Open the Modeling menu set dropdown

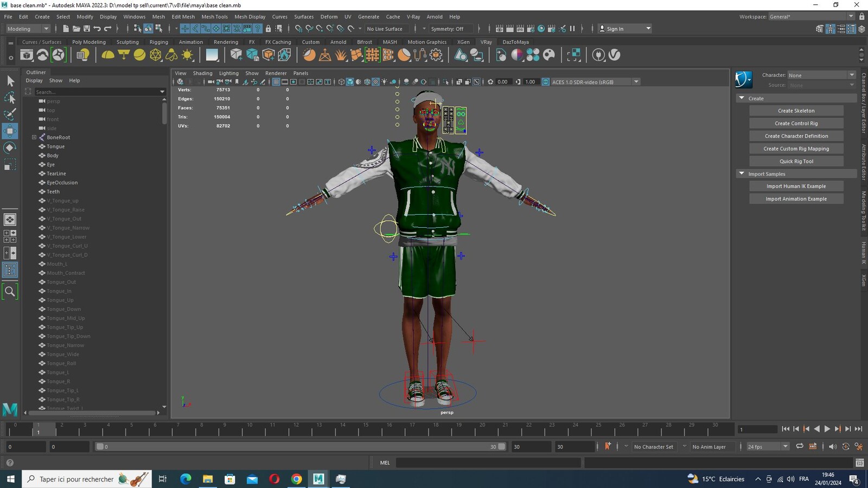[27, 29]
